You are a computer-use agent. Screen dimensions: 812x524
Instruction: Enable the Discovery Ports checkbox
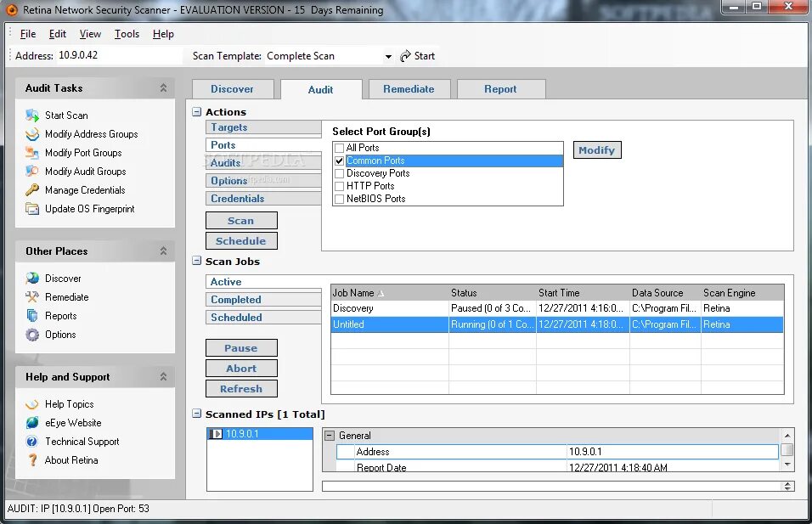tap(339, 173)
